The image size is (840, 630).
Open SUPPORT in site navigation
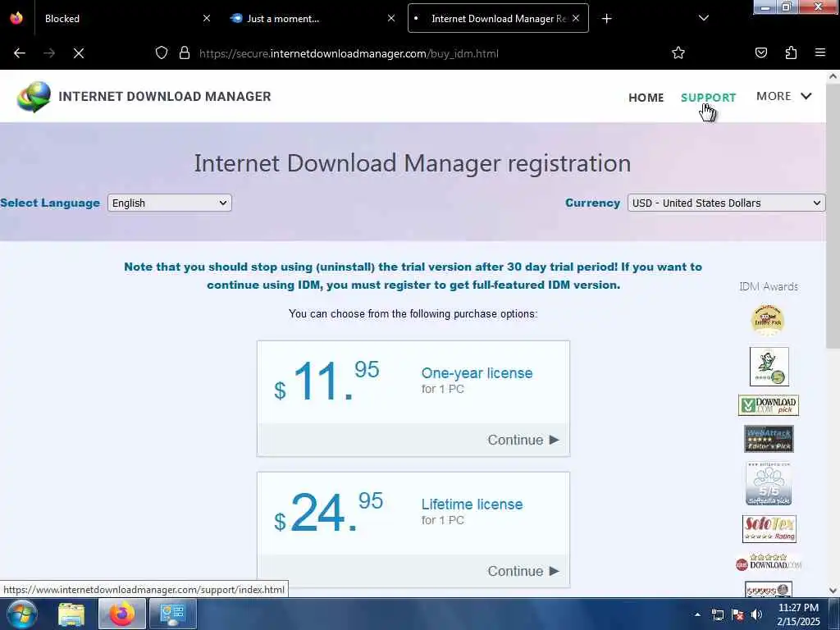tap(708, 98)
